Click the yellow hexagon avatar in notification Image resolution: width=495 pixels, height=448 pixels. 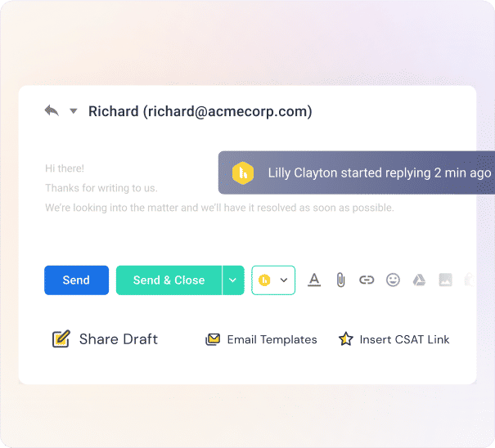coord(243,172)
